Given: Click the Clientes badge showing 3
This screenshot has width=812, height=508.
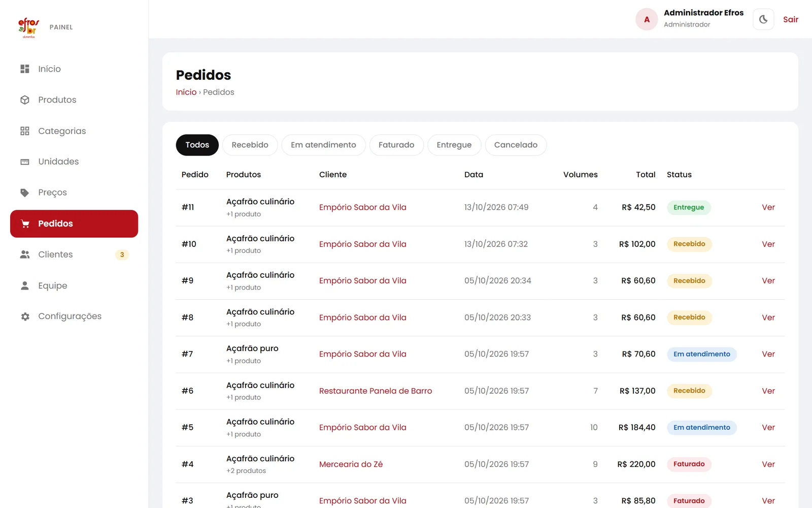Looking at the screenshot, I should (122, 255).
